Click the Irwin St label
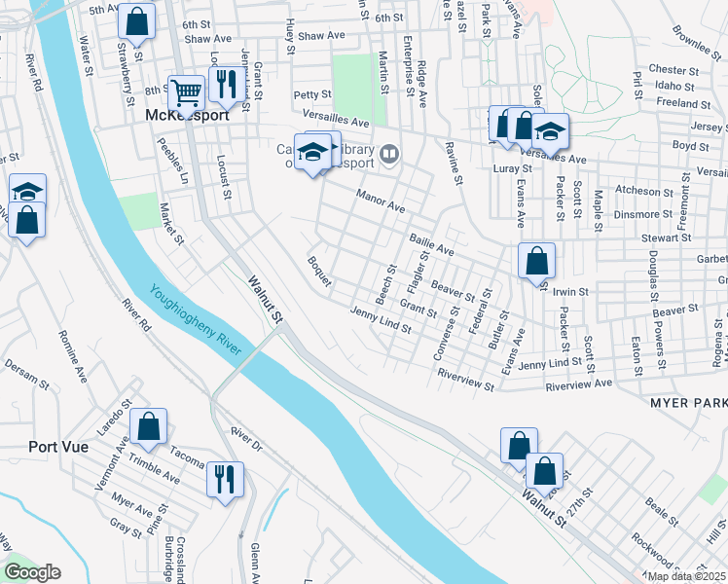Image resolution: width=728 pixels, height=584 pixels. [x=570, y=292]
